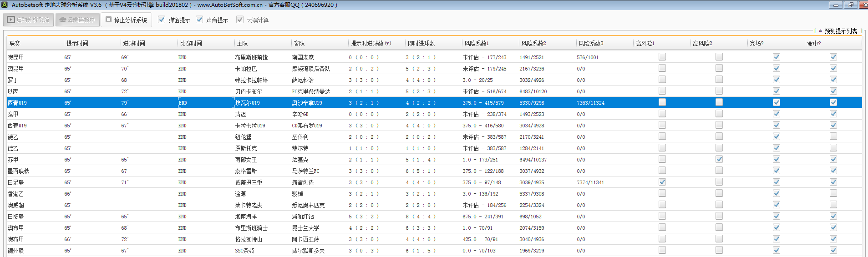The image size is (868, 257).
Task: Select the 卡帕拉巴 match row
Action: pos(246,69)
